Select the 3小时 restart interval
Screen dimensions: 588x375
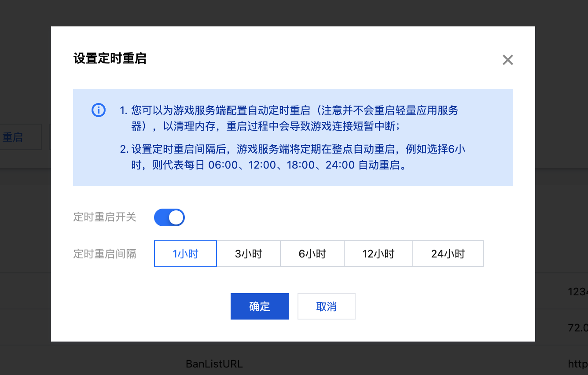[x=249, y=254]
